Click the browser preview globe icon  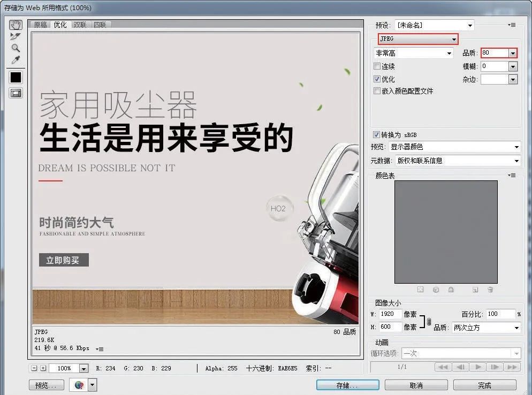(x=79, y=385)
